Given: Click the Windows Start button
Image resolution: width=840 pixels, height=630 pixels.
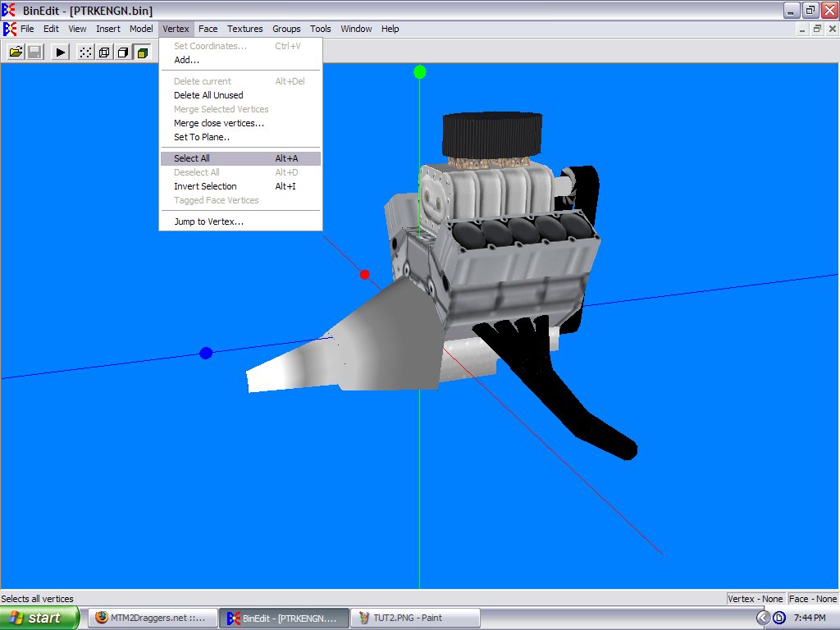Looking at the screenshot, I should tap(39, 618).
